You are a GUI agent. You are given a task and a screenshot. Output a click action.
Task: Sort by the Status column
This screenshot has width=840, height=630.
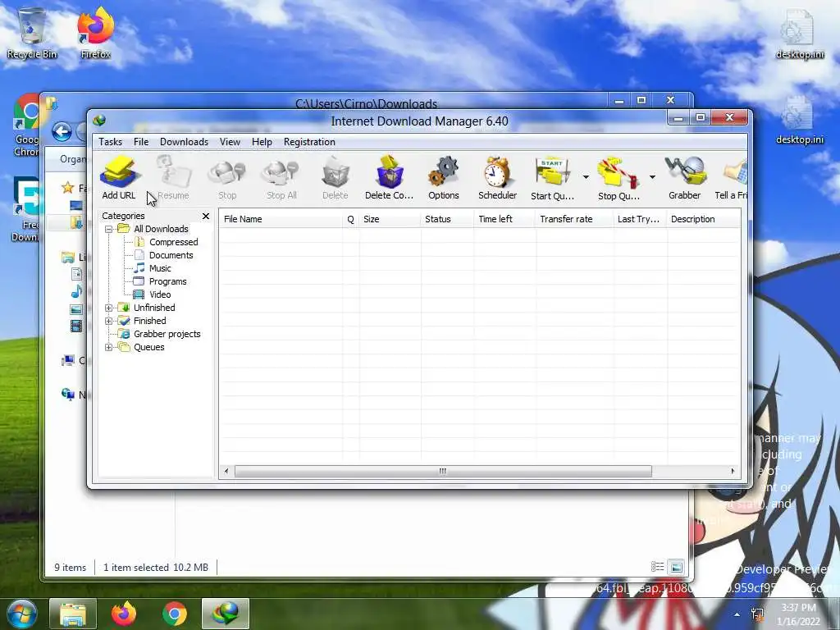click(447, 219)
